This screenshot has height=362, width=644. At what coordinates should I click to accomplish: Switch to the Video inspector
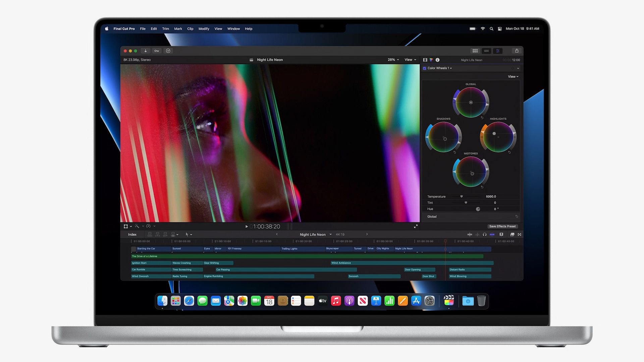coord(425,60)
